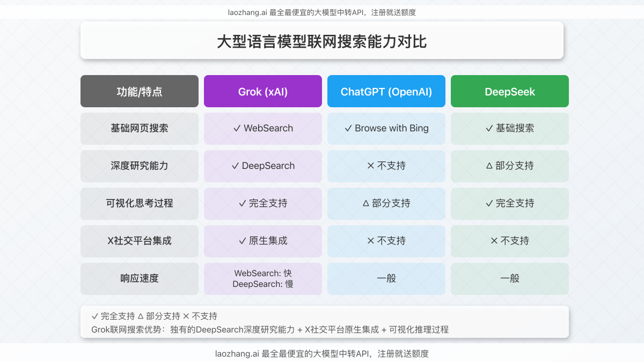This screenshot has width=644, height=362.
Task: Click the title 大型语言模型联网搜索能力对比
Action: tap(322, 42)
